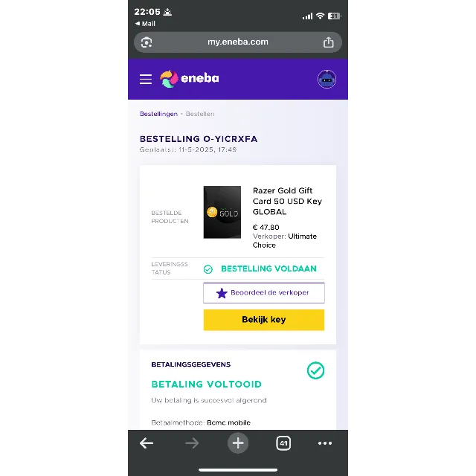Viewport: 476px width, 476px height.
Task: Tap the my.eneba.com address field
Action: [238, 42]
